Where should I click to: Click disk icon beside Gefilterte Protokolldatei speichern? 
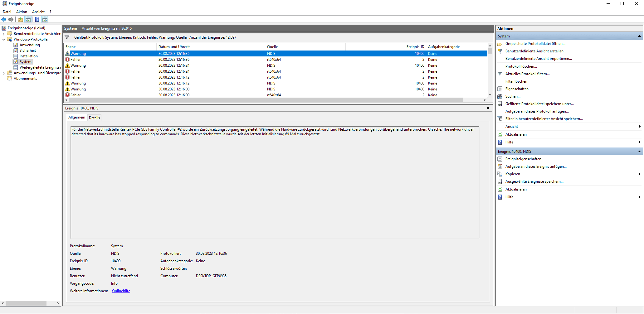pyautogui.click(x=500, y=104)
